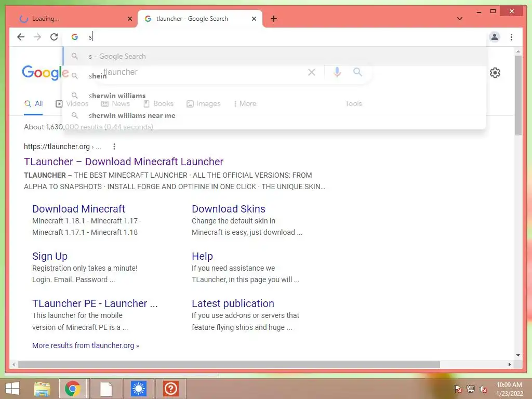Open the Windows Start button
The height and width of the screenshot is (399, 532).
[12, 389]
